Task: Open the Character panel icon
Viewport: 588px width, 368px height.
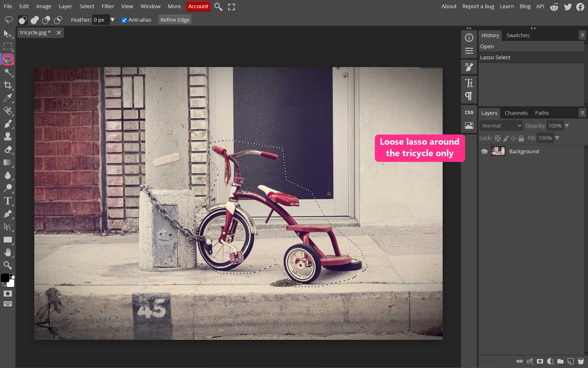Action: (x=469, y=83)
